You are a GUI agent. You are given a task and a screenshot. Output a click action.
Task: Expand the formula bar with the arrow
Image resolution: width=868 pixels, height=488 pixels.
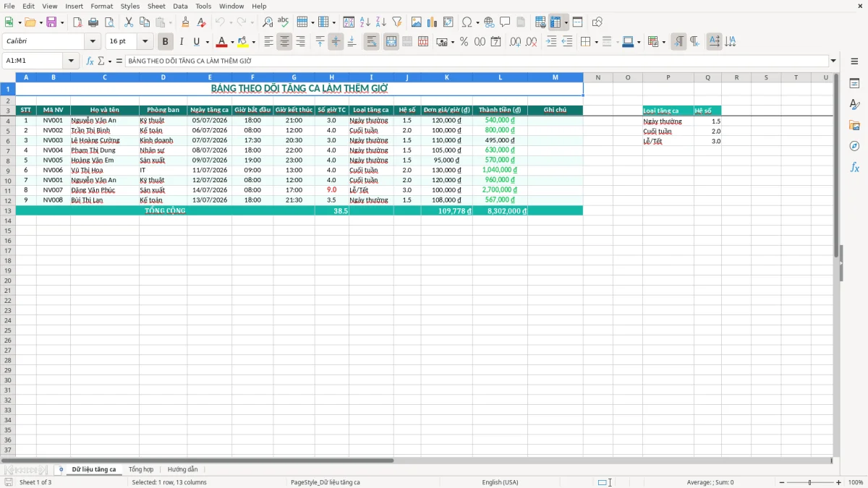click(833, 61)
